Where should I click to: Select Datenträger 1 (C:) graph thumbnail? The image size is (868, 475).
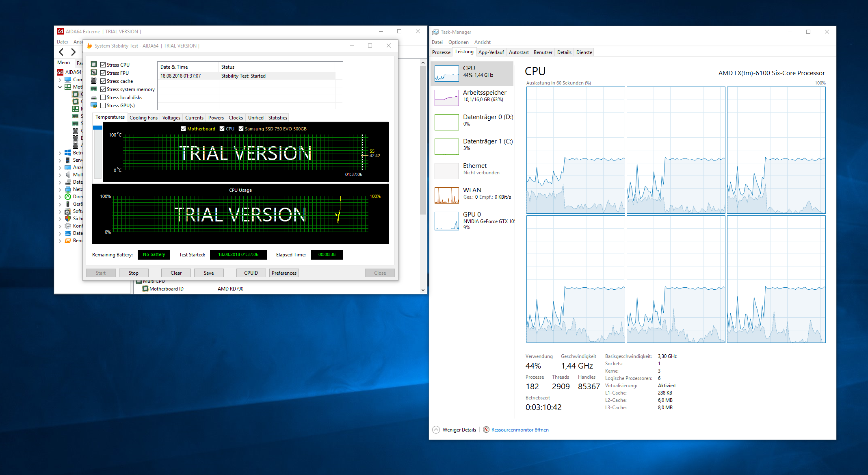click(x=446, y=147)
